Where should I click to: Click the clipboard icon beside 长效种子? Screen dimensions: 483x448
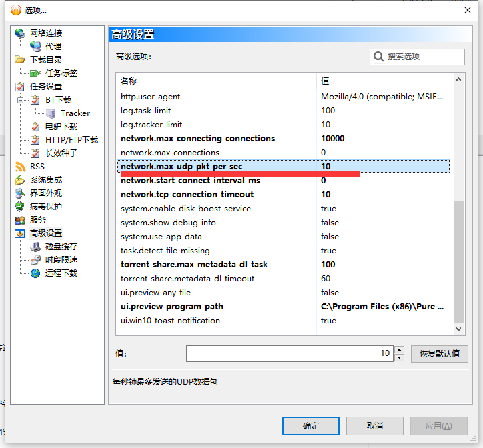click(x=35, y=153)
